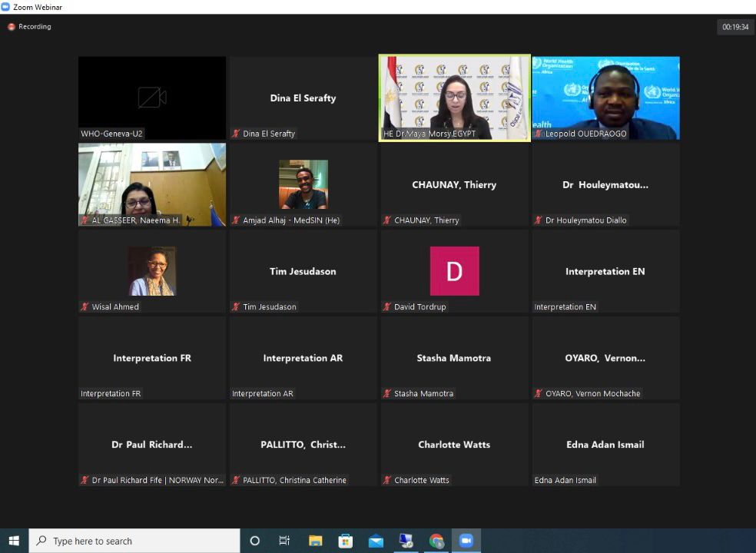
Task: Click Wisal Ahmed's profile picture
Action: (152, 271)
